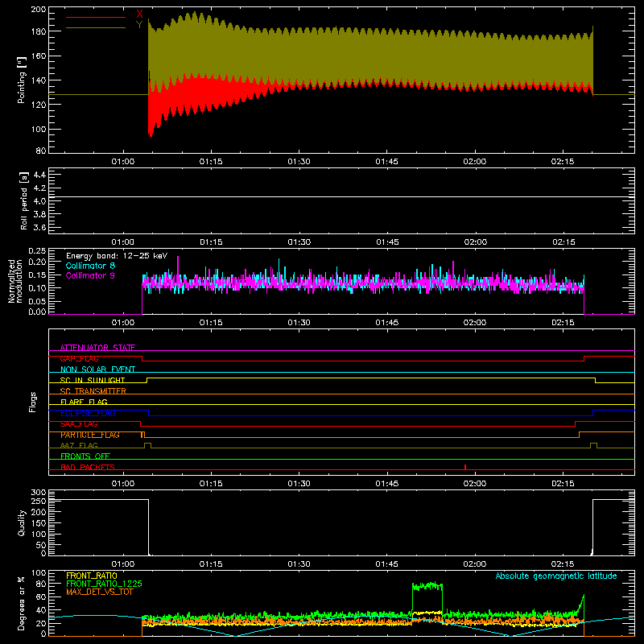This screenshot has width=644, height=644.
Task: Click the olive flag pulse below PARTICLE_FLAG at start
Action: tap(147, 445)
